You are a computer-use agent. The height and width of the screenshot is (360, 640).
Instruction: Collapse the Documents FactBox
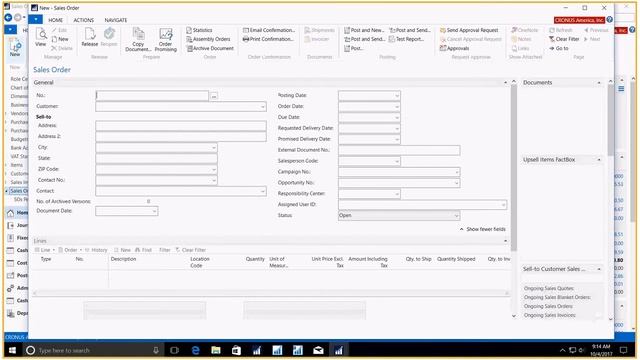point(599,83)
